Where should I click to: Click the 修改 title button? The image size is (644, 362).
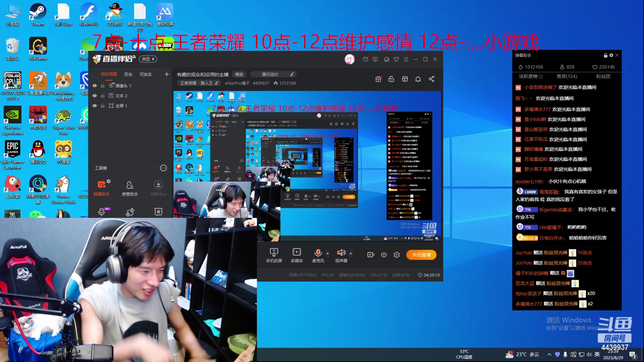pyautogui.click(x=239, y=74)
